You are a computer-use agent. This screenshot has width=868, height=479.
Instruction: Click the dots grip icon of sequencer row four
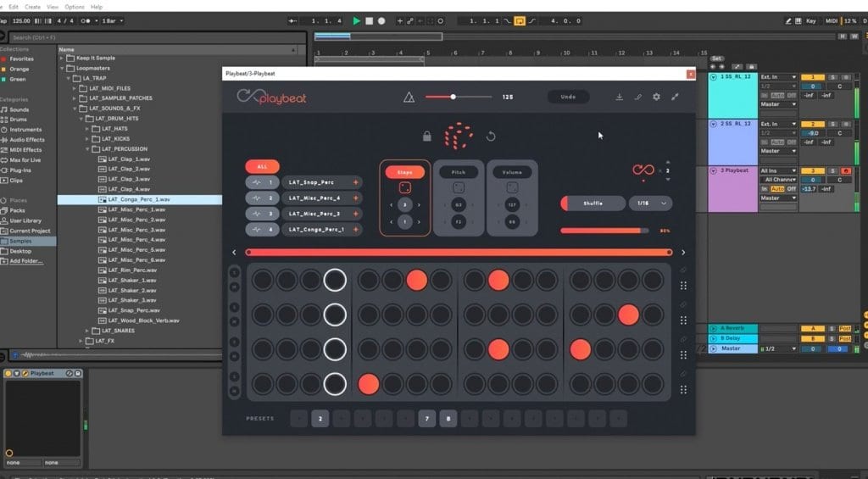point(684,390)
